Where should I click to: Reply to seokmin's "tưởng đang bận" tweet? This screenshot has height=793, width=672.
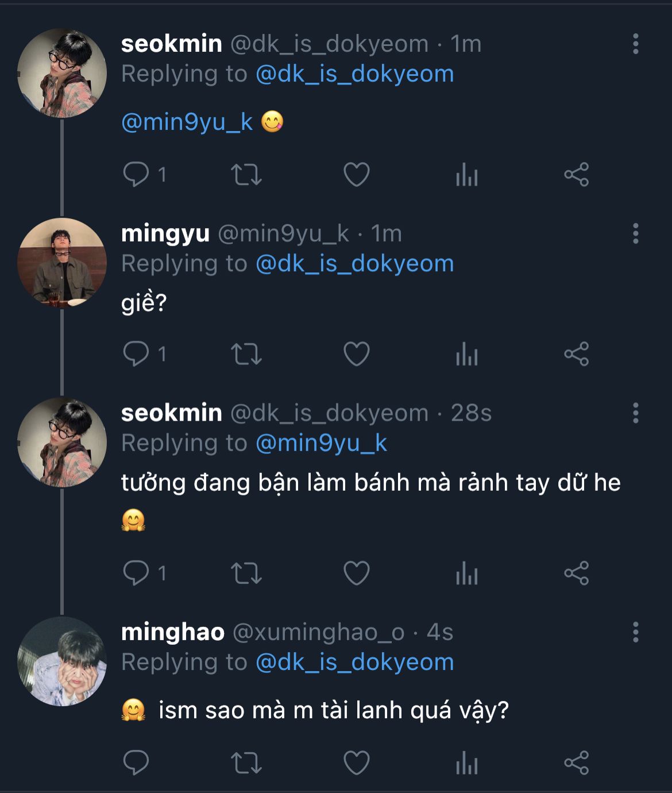[136, 573]
